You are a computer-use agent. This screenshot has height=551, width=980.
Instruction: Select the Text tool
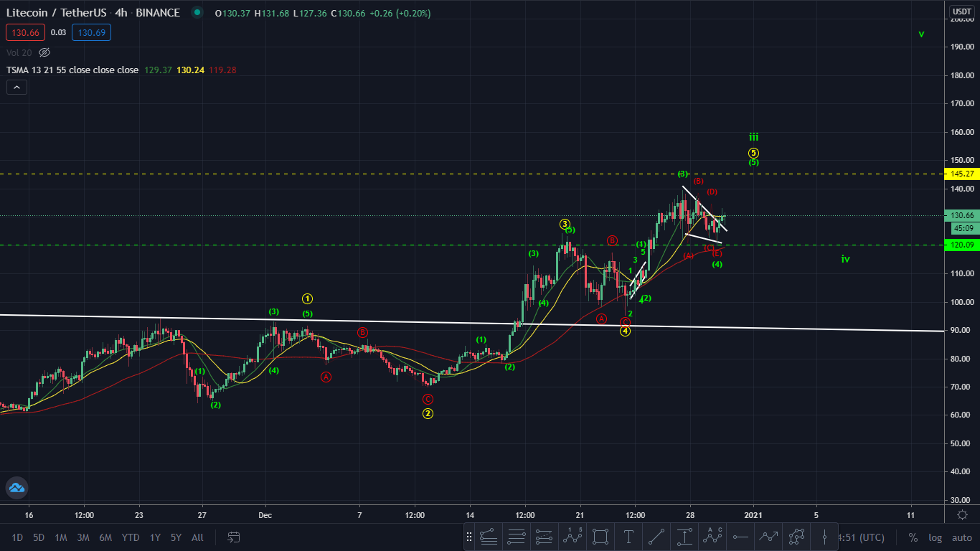tap(628, 536)
